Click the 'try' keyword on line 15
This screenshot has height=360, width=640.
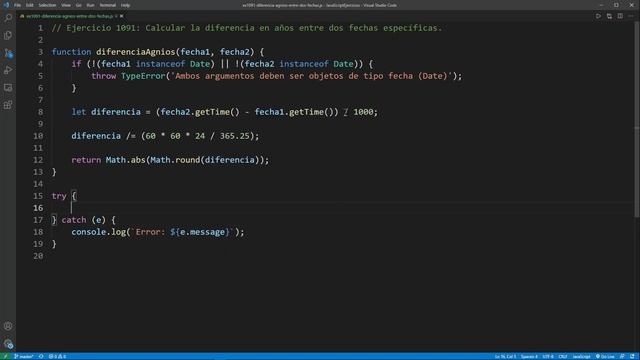59,196
